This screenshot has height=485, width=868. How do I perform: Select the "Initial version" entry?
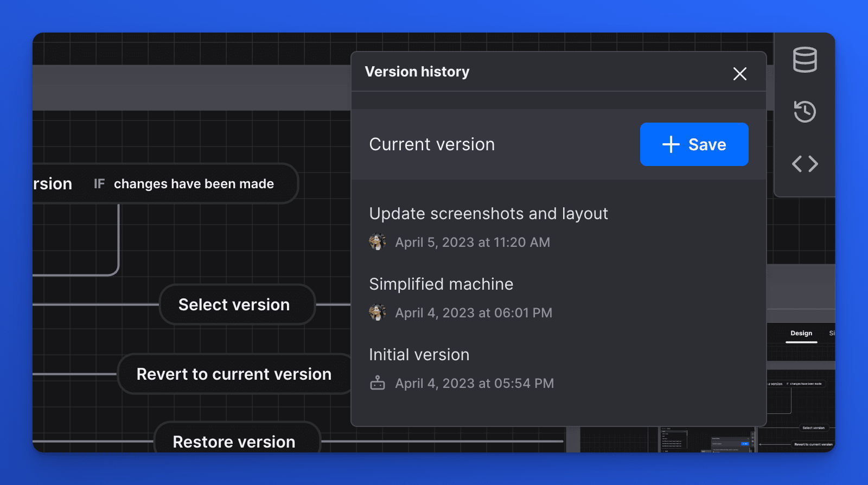tap(419, 355)
